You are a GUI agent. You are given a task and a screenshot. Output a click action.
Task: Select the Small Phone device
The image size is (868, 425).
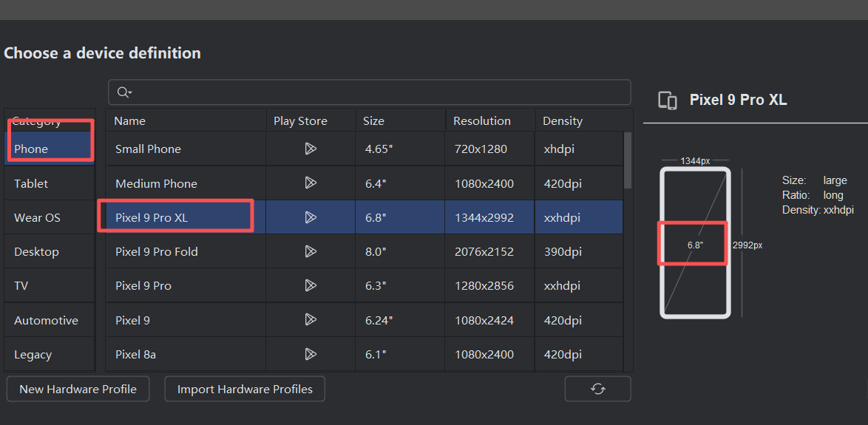pyautogui.click(x=186, y=149)
